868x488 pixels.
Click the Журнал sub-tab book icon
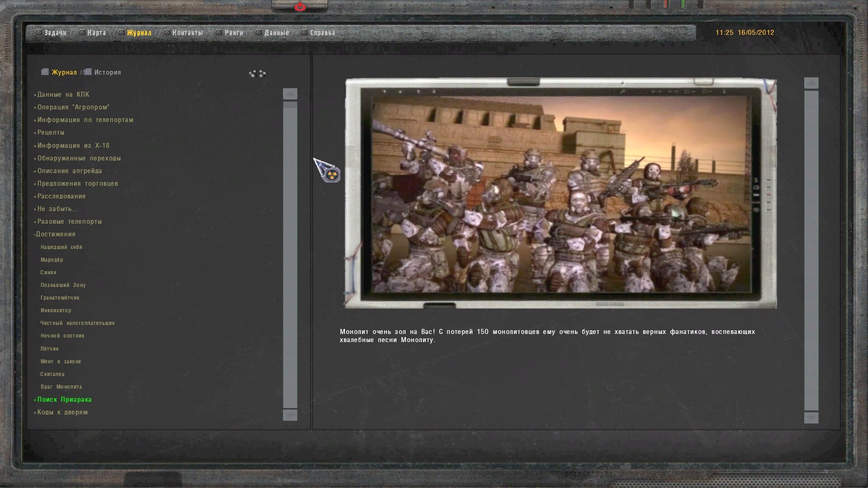(45, 72)
